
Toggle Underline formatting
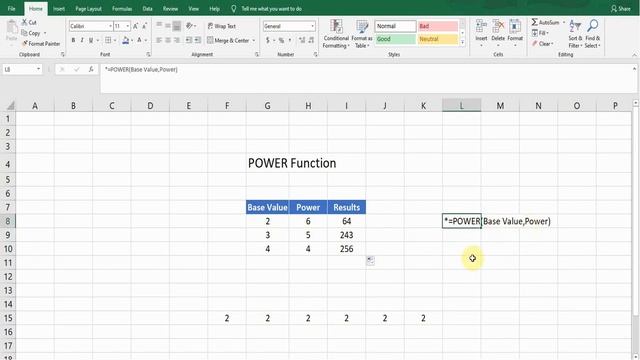[91, 40]
